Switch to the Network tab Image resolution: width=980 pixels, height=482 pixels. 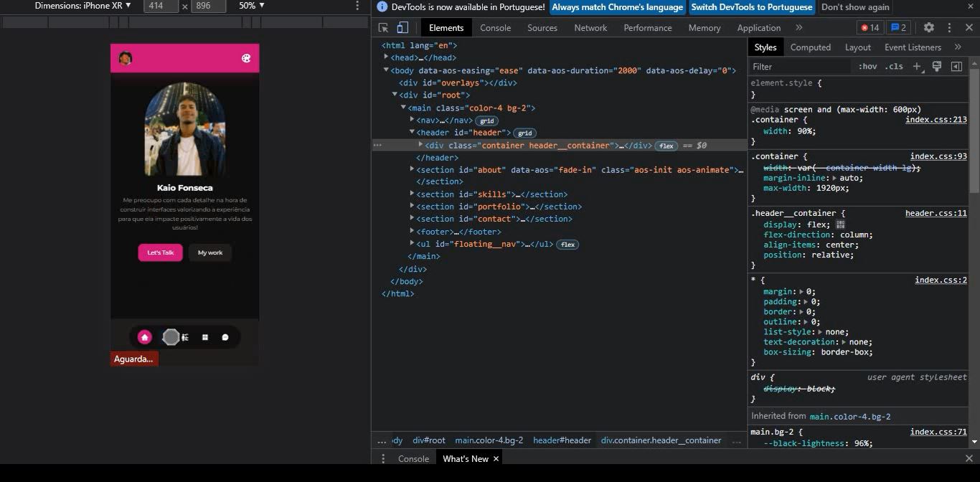coord(590,28)
